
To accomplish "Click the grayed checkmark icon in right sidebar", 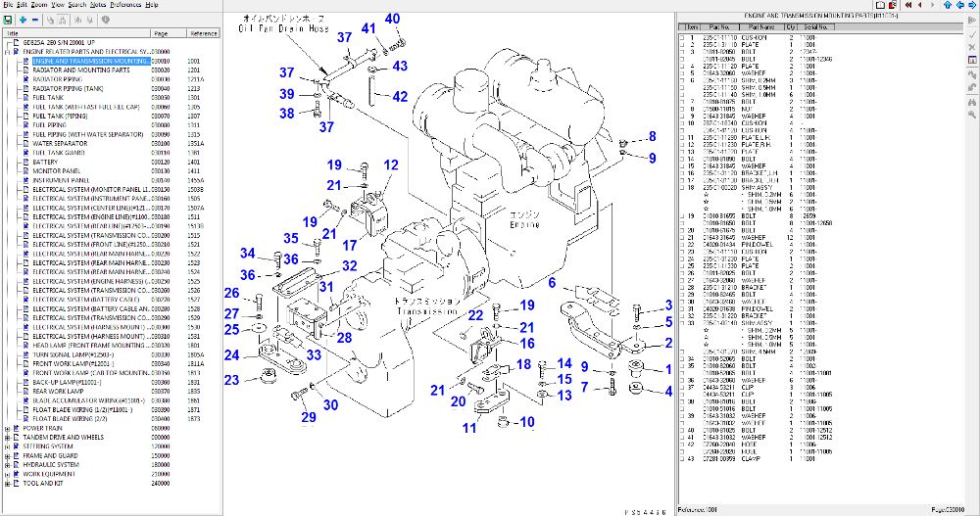I will [972, 34].
